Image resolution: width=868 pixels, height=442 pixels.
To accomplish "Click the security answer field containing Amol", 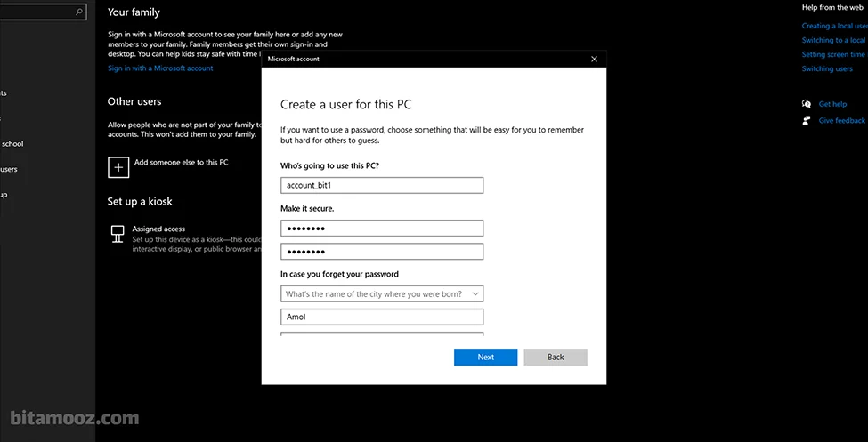I will coord(382,317).
